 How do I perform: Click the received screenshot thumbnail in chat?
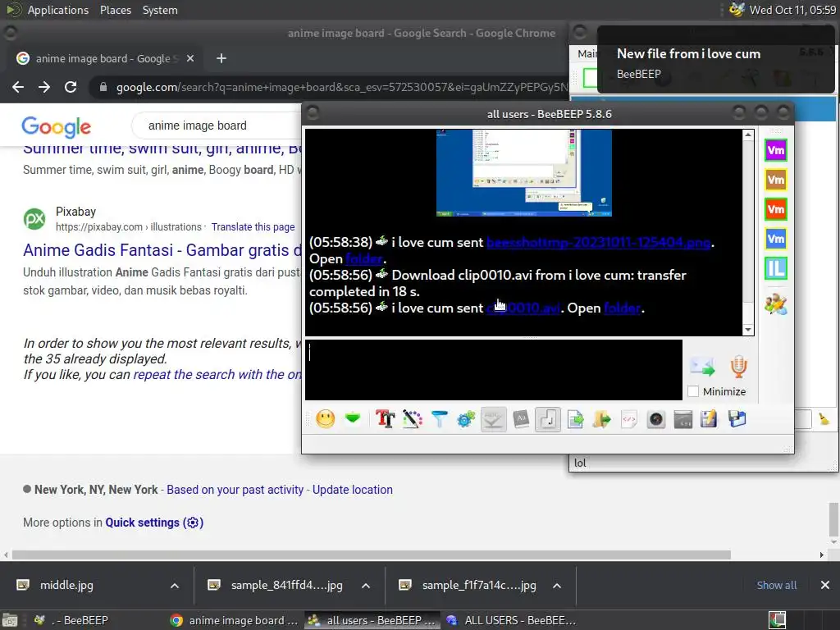523,173
